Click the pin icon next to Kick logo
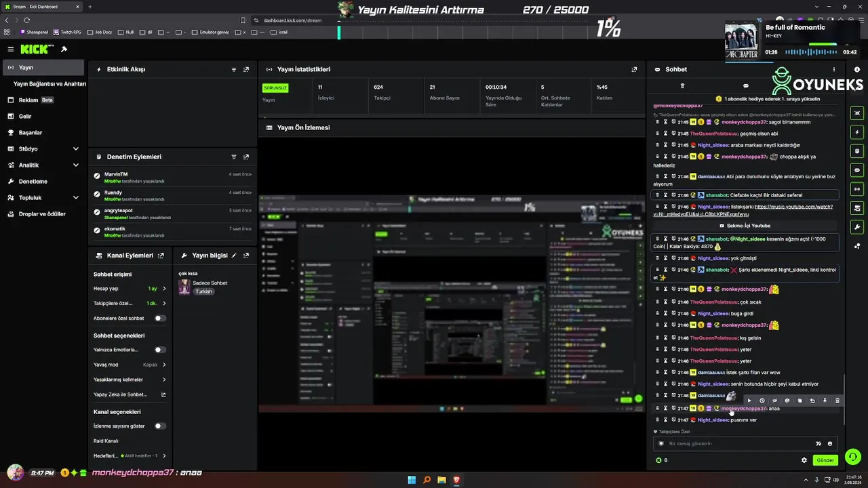The height and width of the screenshot is (488, 868). (64, 49)
